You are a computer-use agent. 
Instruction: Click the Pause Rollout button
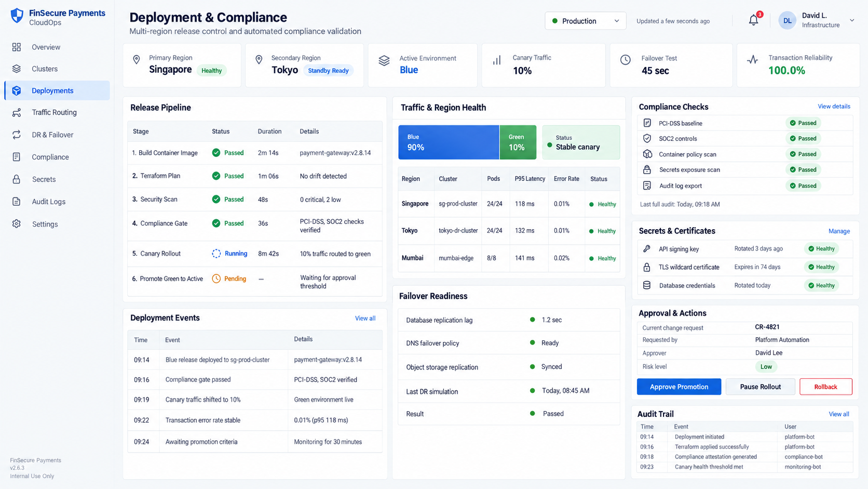(760, 387)
